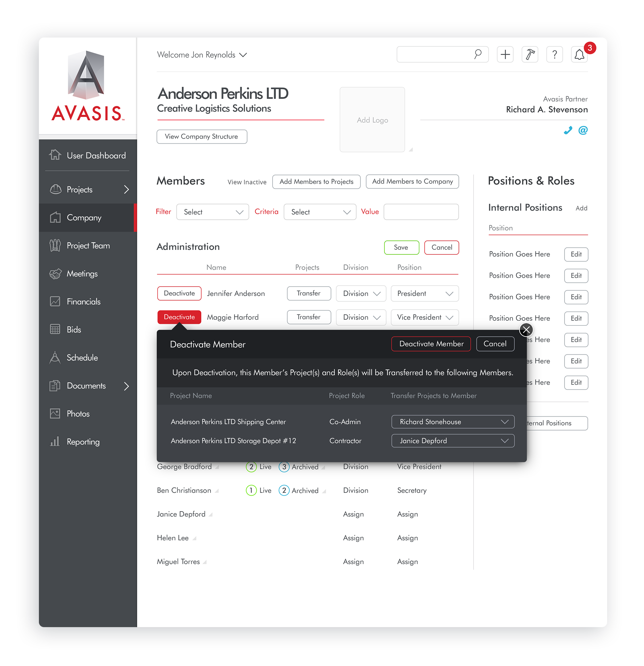Click Transfer for Maggie Harford
This screenshot has width=644, height=666.
point(309,317)
